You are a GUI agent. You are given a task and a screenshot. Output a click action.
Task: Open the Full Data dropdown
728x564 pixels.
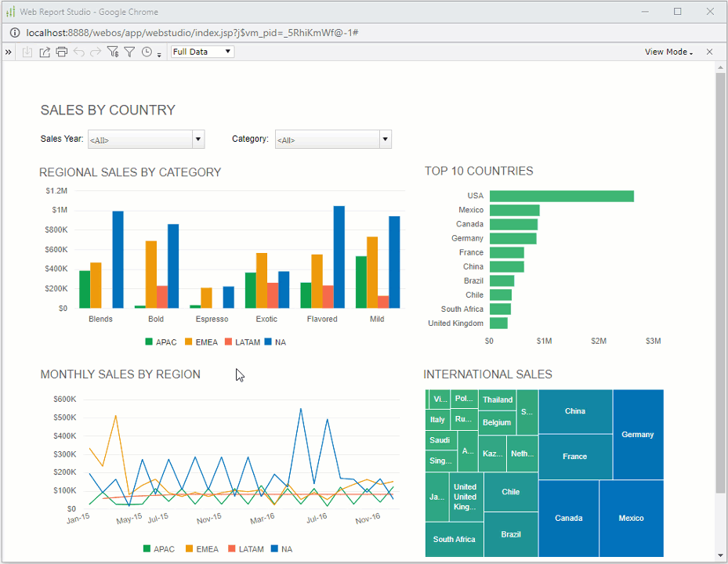202,52
